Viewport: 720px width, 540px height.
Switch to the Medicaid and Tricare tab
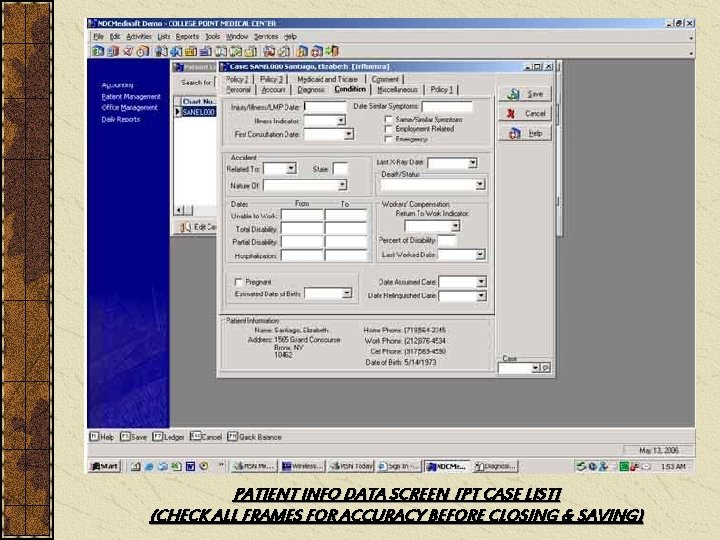(327, 79)
